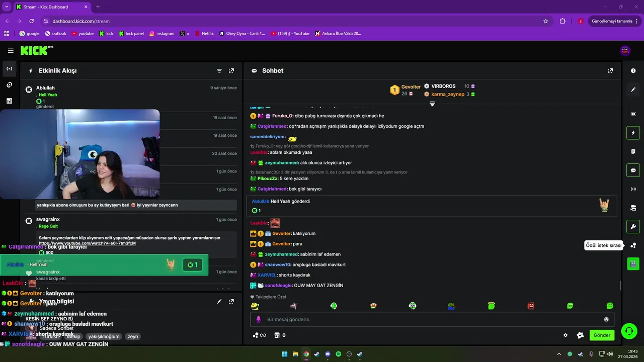Open the analytics chart icon in the left sidebar
Viewport: 644px width, 362px height.
[x=9, y=101]
